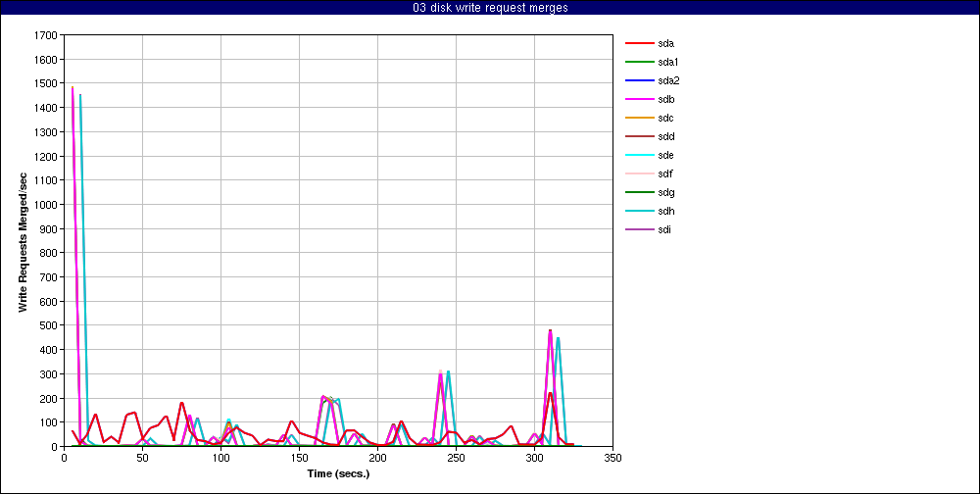Click the 1000 y-axis tick label
Image resolution: width=980 pixels, height=494 pixels.
click(x=47, y=205)
